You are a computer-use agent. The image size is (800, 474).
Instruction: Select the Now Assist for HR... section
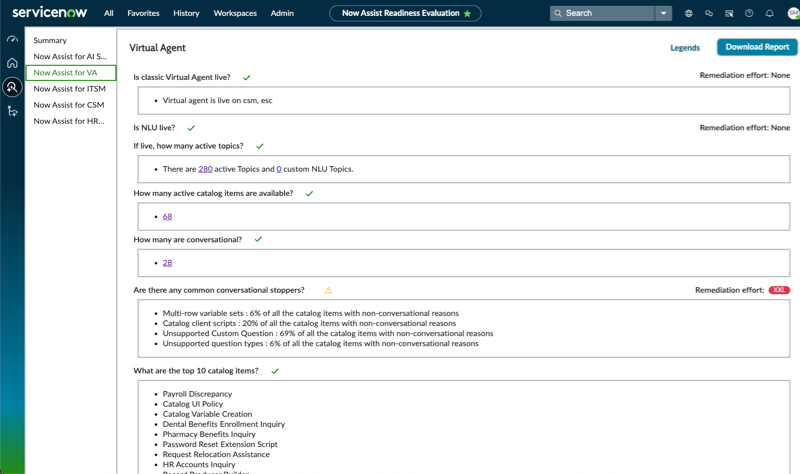tap(69, 121)
